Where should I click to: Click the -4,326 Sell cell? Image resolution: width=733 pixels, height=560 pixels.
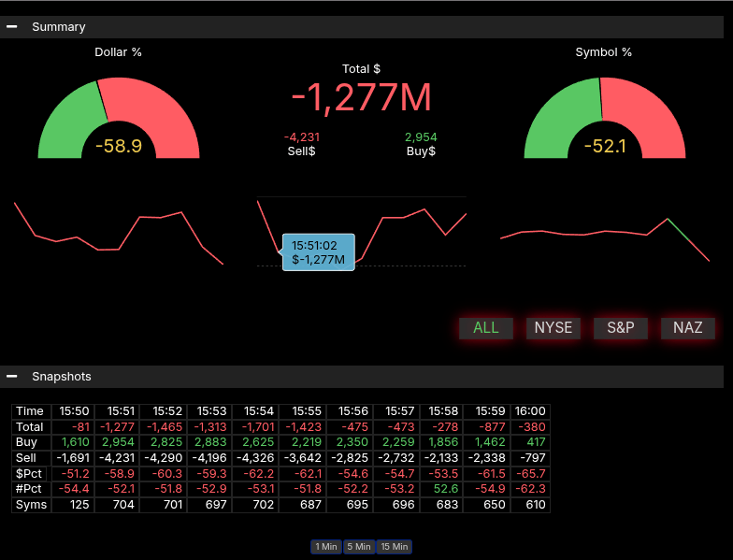click(256, 458)
